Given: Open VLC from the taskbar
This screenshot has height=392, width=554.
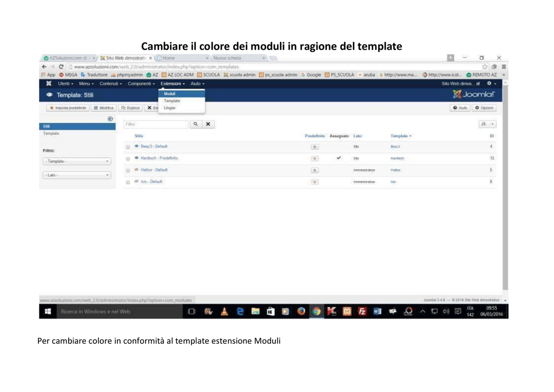Looking at the screenshot, I should [224, 311].
